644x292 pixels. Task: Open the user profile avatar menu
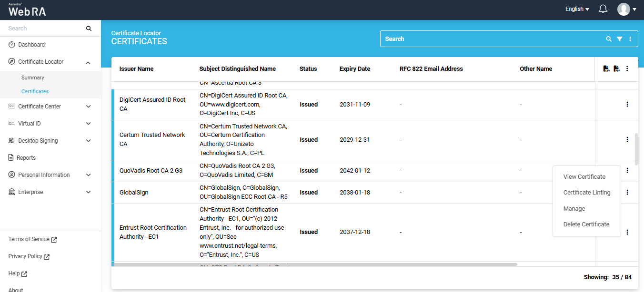pyautogui.click(x=626, y=9)
